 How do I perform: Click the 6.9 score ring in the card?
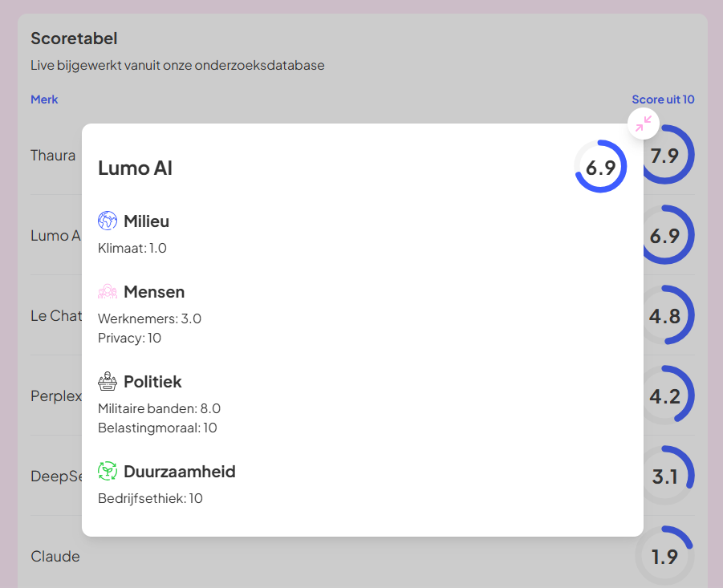point(600,166)
